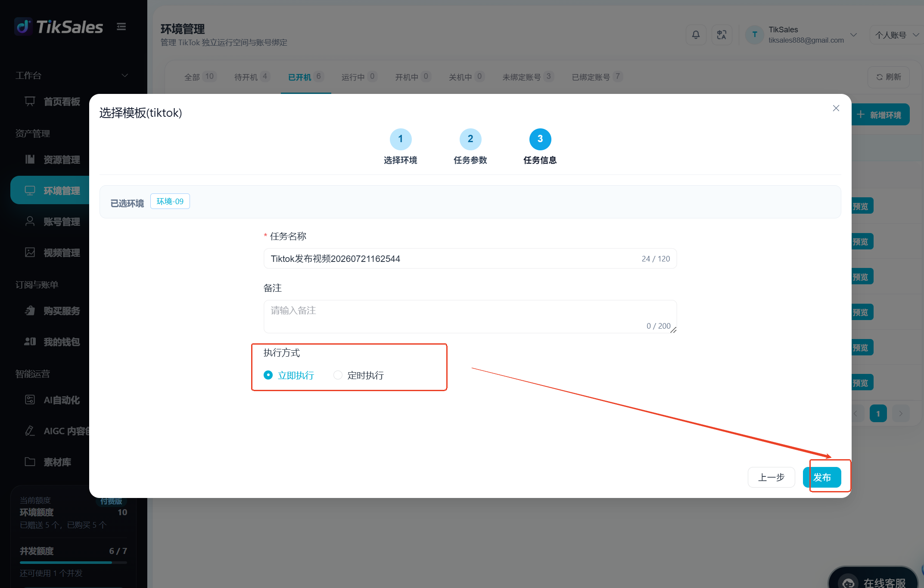This screenshot has width=924, height=588.
Task: Collapse sidebar with the hamburger icon
Action: tap(121, 27)
